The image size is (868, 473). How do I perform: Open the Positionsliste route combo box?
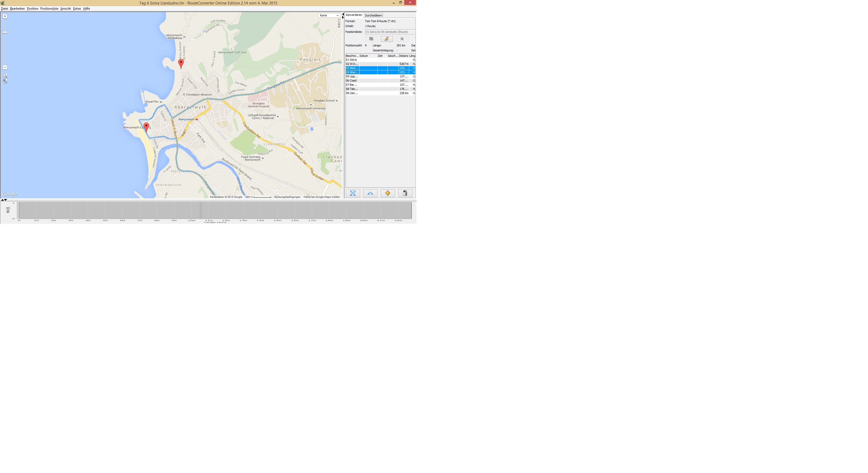pyautogui.click(x=390, y=32)
